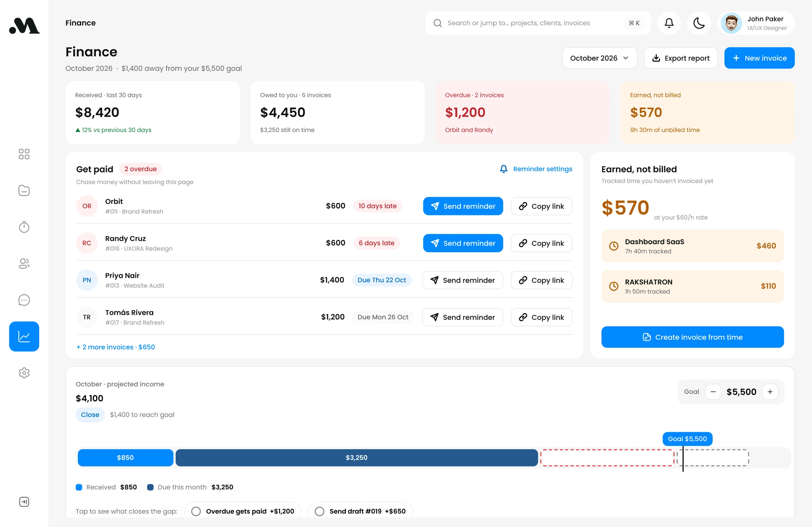Screen dimensions: 812x527
Task: Click the clock icon on RAKSHATRON card
Action: (613, 286)
